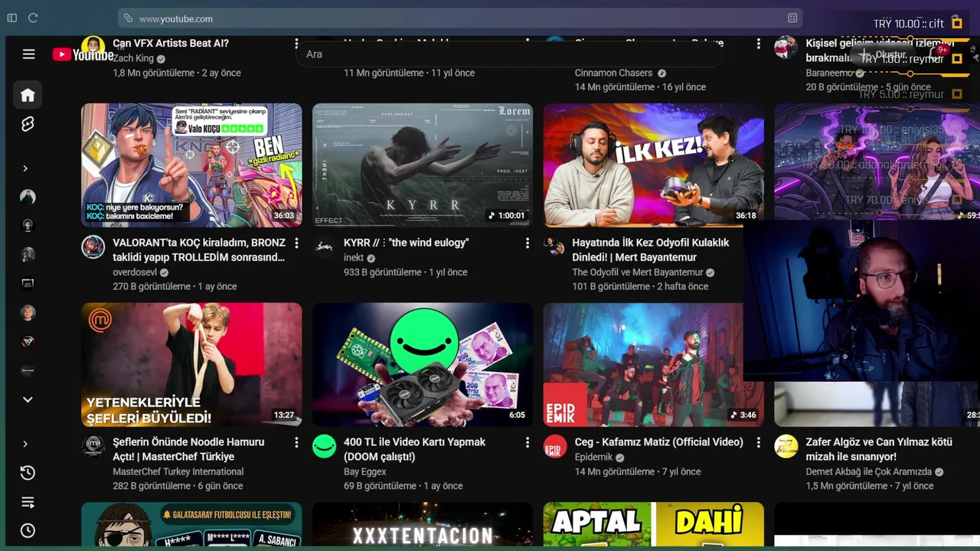
Task: Open the first subscription avatar in sidebar
Action: click(x=28, y=197)
